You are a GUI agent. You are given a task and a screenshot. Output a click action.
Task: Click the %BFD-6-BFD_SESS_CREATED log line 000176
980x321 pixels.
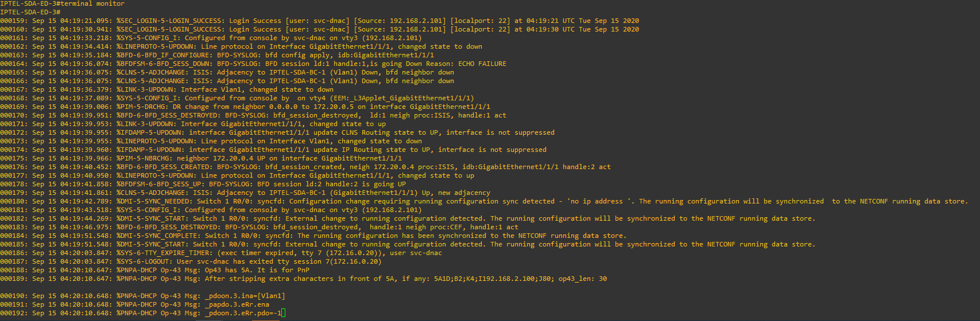(305, 167)
